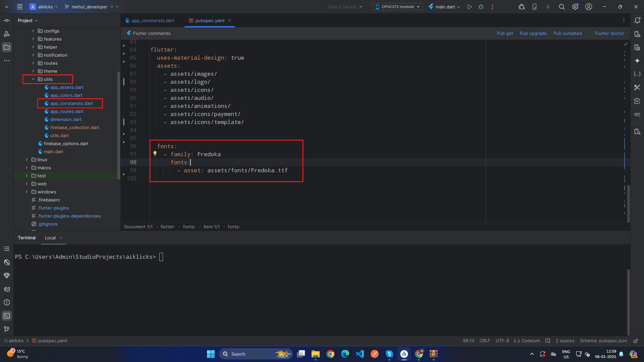
Task: Collapse the utils folder in project tree
Action: [x=33, y=79]
